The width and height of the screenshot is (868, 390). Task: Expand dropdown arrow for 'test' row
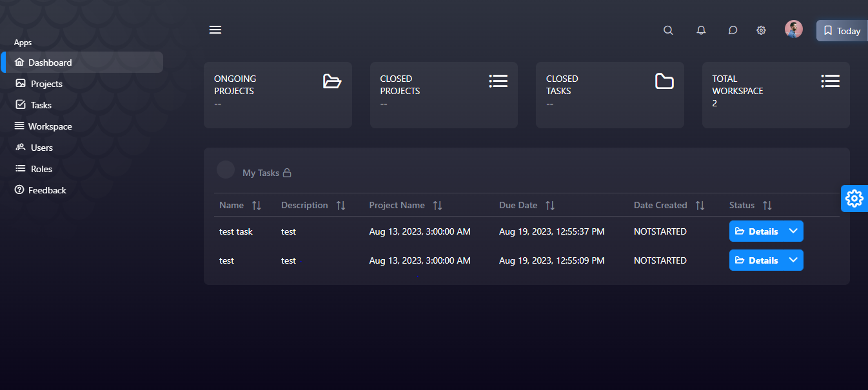[x=793, y=260]
